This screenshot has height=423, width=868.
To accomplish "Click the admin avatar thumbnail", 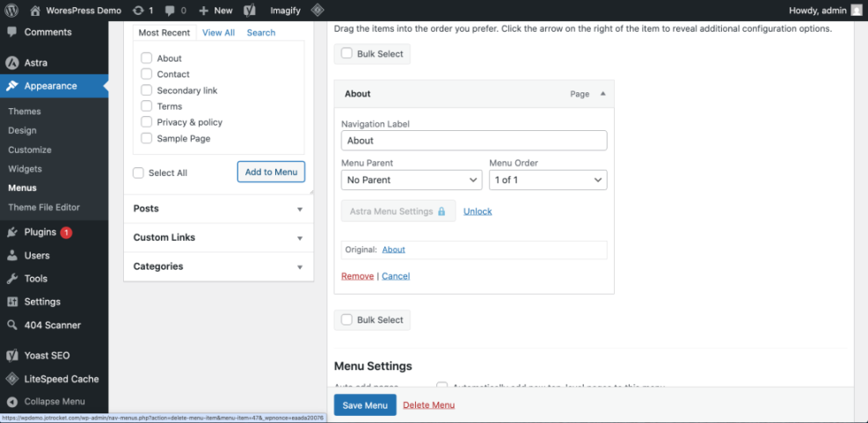I will pyautogui.click(x=857, y=10).
